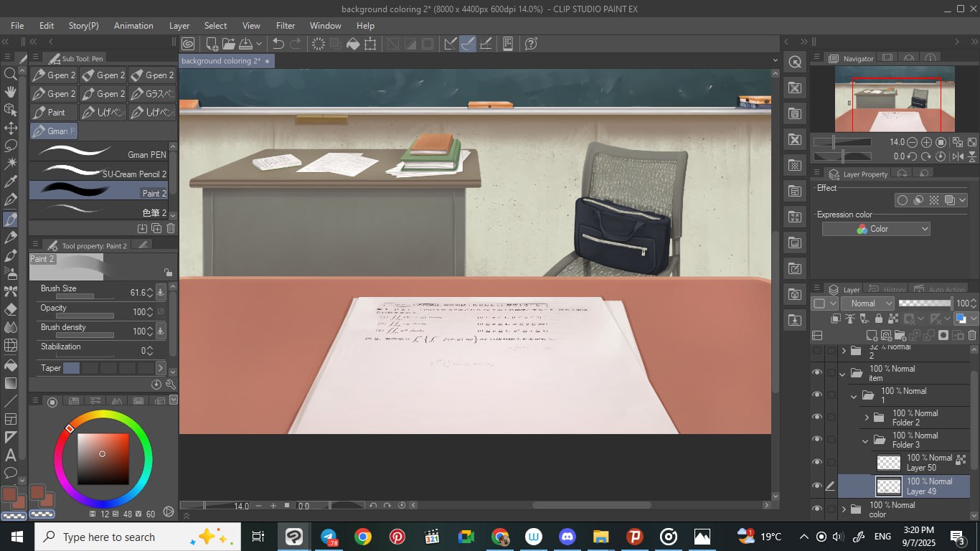Toggle visibility of the item folder
Viewport: 980px width, 551px height.
coord(816,373)
